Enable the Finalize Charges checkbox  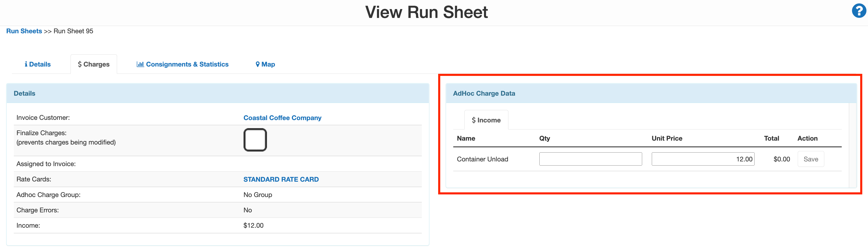[x=255, y=140]
